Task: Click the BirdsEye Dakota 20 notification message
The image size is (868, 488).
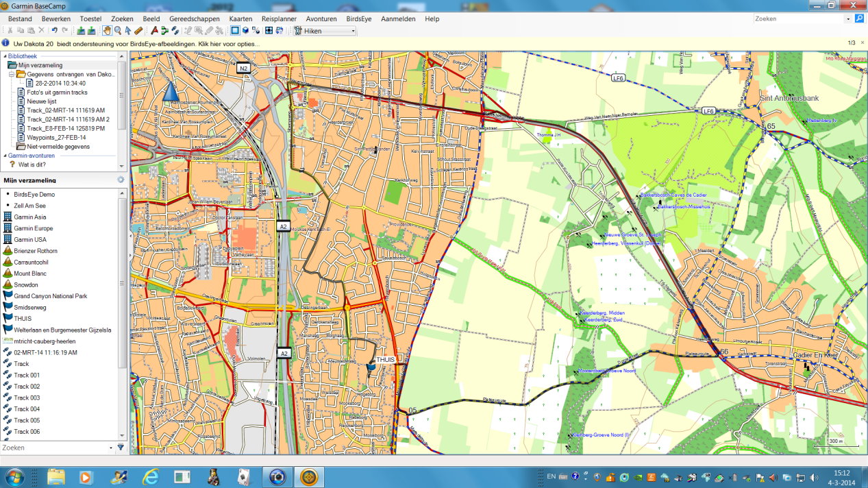Action: (x=137, y=43)
